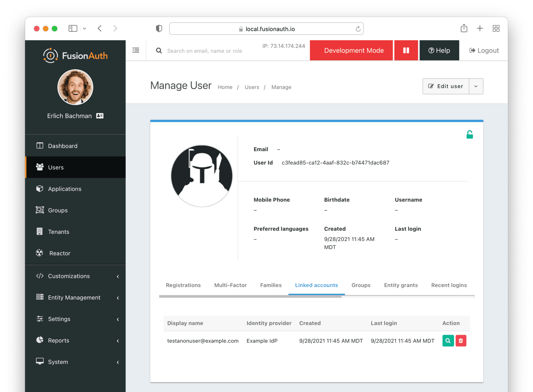Screen dimensions: 533x392
Task: Click the ID card icon beside Erlich Bachman
Action: [x=100, y=116]
